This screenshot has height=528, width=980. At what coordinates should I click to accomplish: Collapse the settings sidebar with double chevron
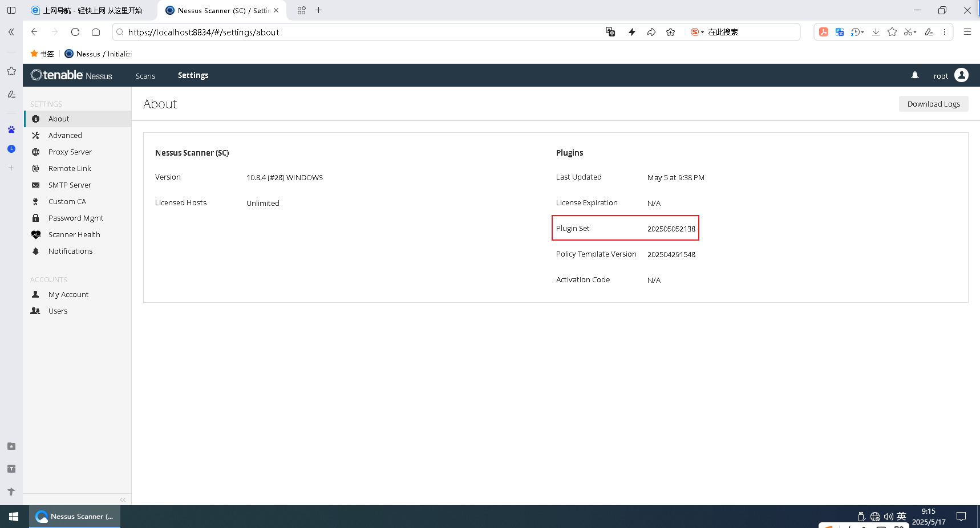[x=123, y=499]
